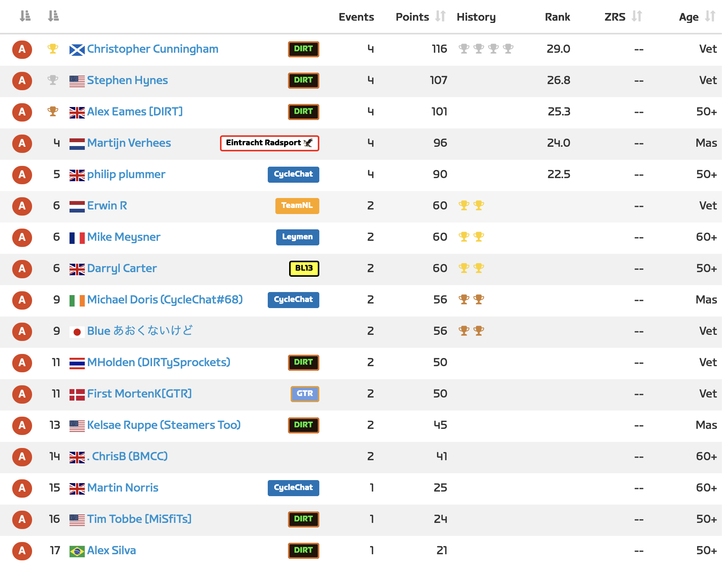Click the GTR team badge

click(304, 394)
